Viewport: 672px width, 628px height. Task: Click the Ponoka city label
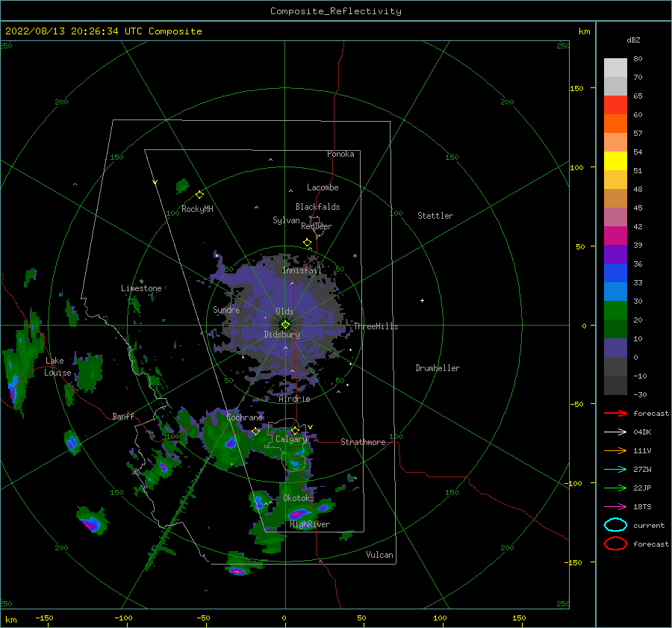(340, 154)
